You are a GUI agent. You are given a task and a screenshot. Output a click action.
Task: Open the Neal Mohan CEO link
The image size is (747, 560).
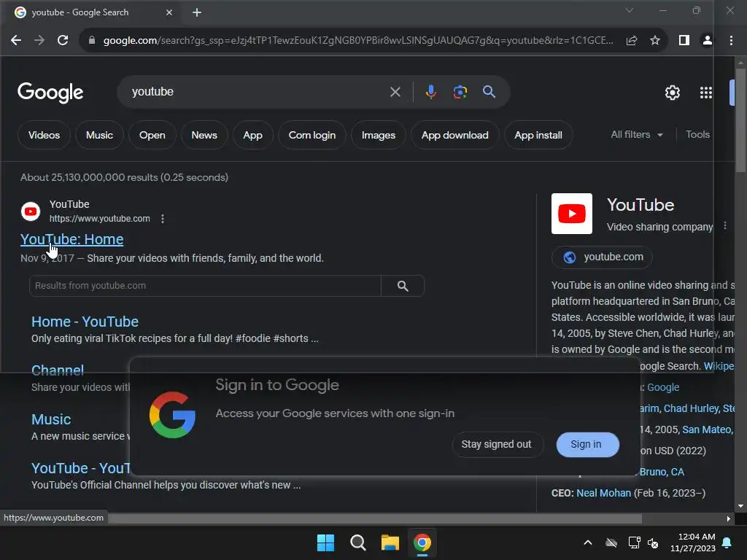click(603, 493)
